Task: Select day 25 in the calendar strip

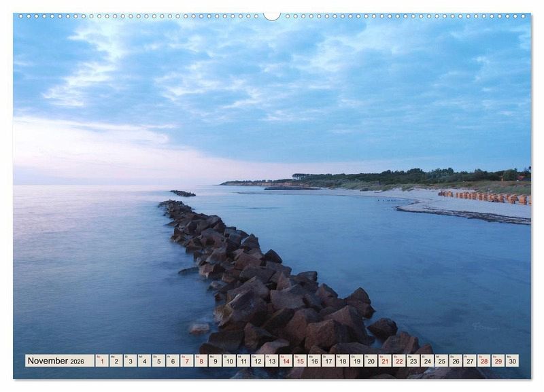Action: point(441,361)
